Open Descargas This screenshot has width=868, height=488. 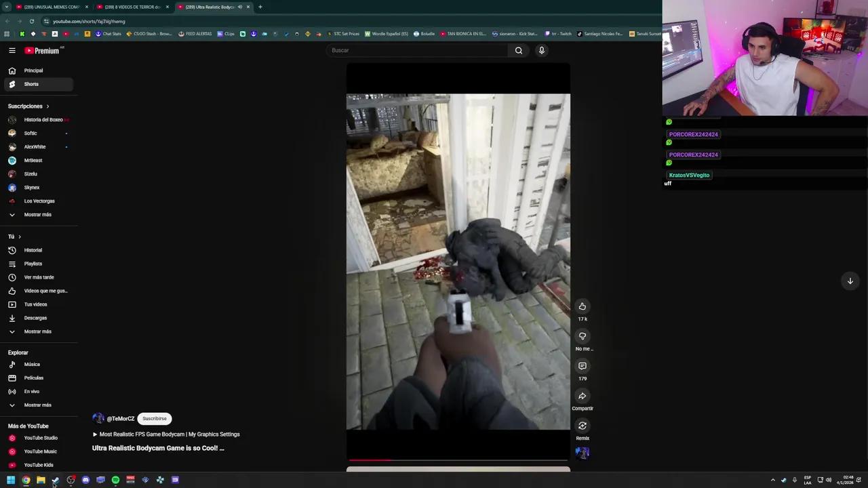pyautogui.click(x=38, y=318)
